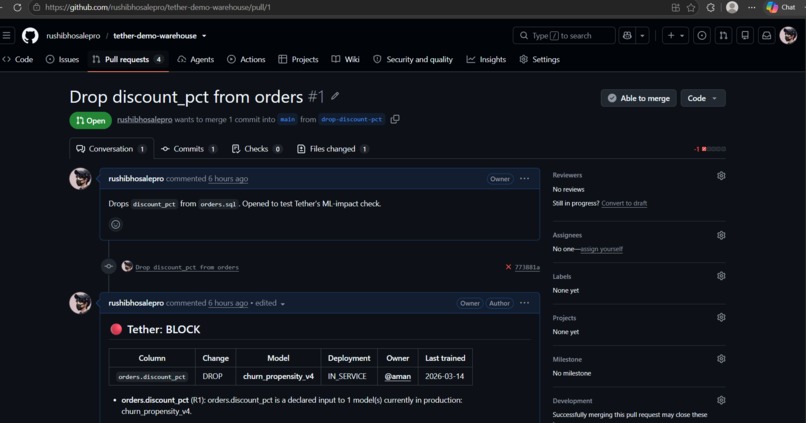Switch to the Issues tab

click(x=62, y=59)
